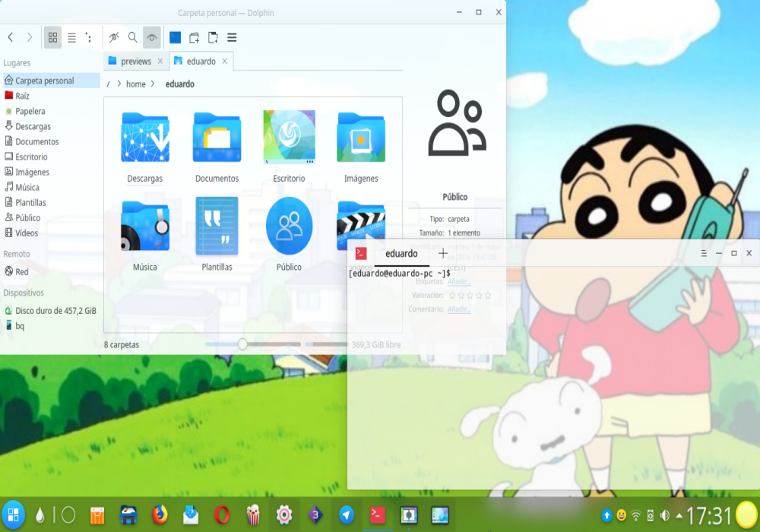760x532 pixels.
Task: Select Carpeta personal in places sidebar
Action: (51, 81)
